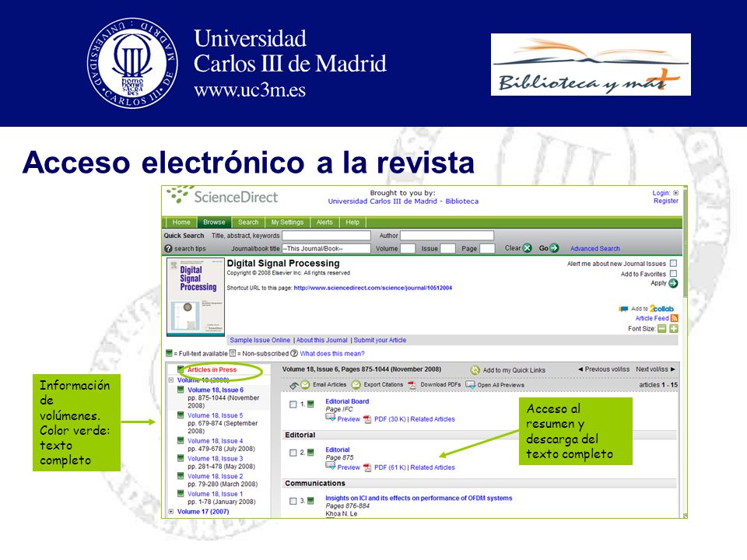The image size is (747, 560).
Task: Click Export Citations icon
Action: click(x=356, y=384)
